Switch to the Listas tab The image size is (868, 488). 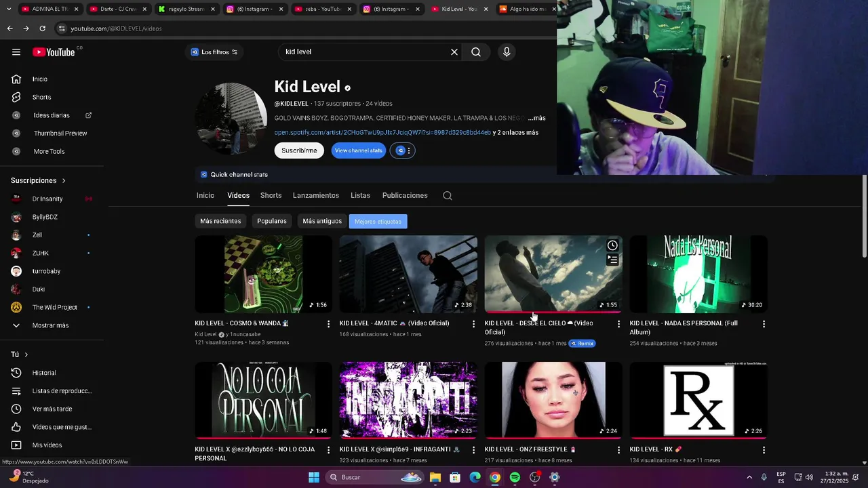click(x=360, y=195)
